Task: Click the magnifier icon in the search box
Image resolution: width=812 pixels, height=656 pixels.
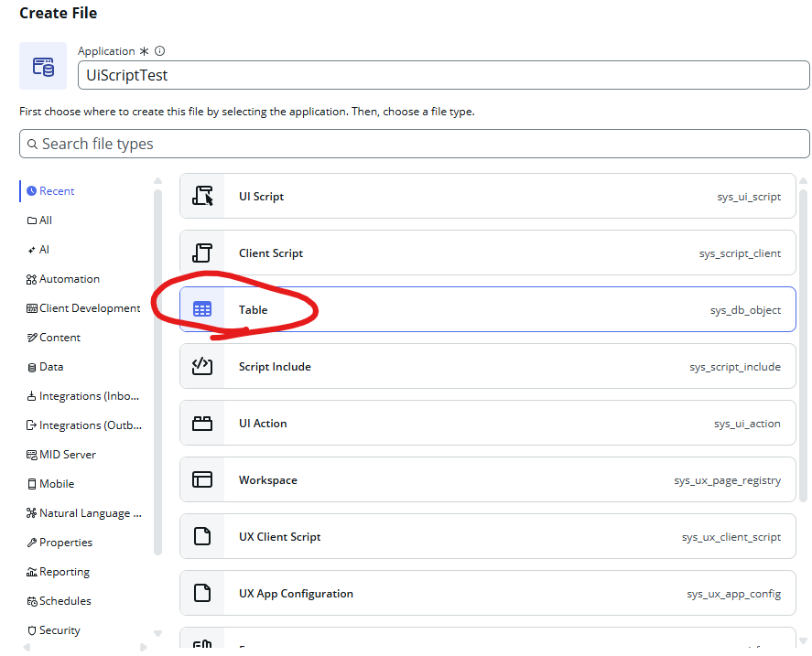Action: 32,144
